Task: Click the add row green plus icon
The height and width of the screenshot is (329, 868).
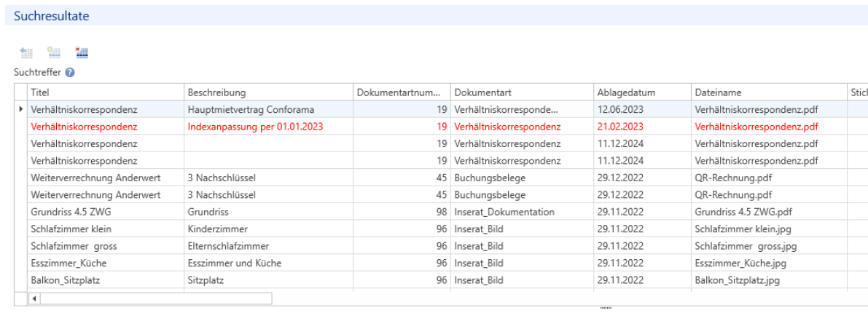Action: (54, 53)
